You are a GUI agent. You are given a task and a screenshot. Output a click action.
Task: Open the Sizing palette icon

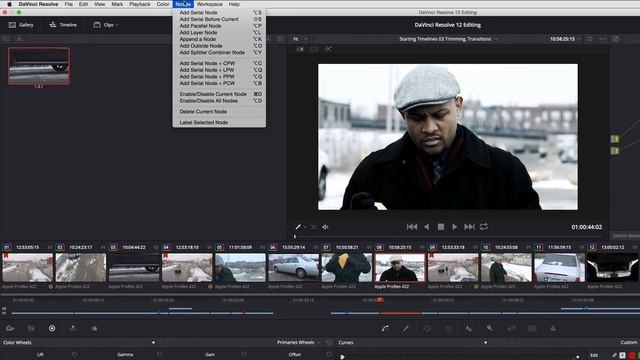click(511, 328)
